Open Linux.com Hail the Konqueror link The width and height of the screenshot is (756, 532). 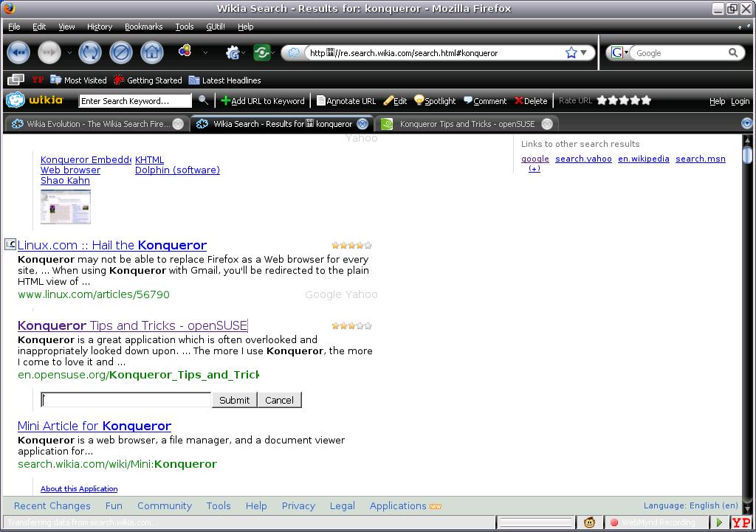coord(112,245)
